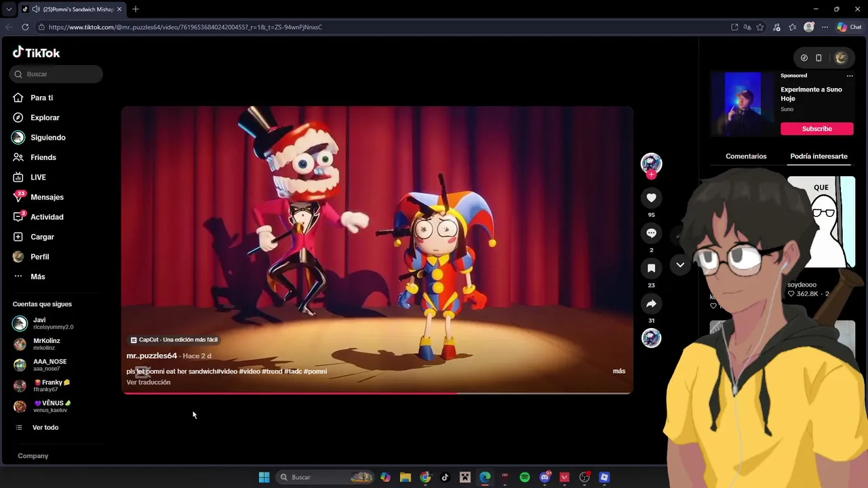Viewport: 868px width, 488px height.
Task: Click the translate page icon
Action: coord(747,27)
